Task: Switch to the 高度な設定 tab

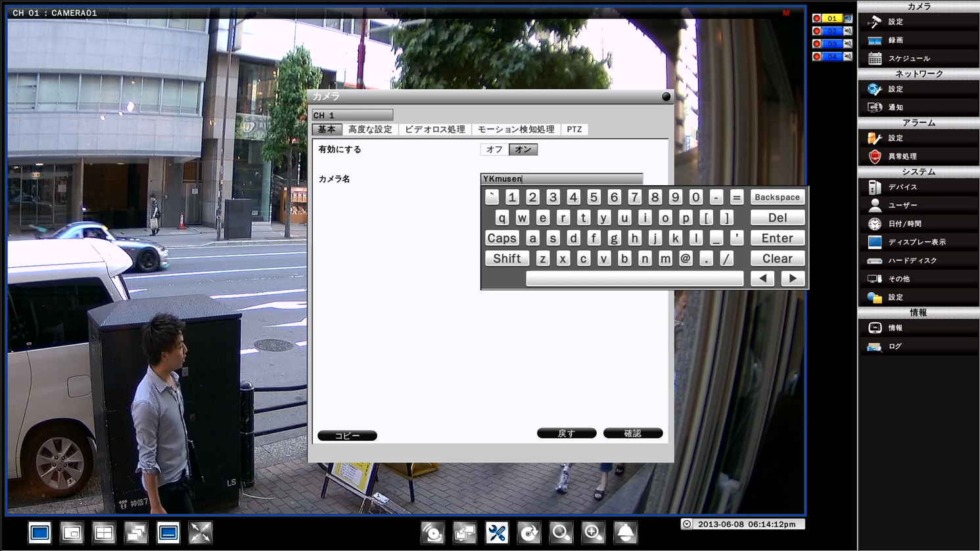Action: coord(370,129)
